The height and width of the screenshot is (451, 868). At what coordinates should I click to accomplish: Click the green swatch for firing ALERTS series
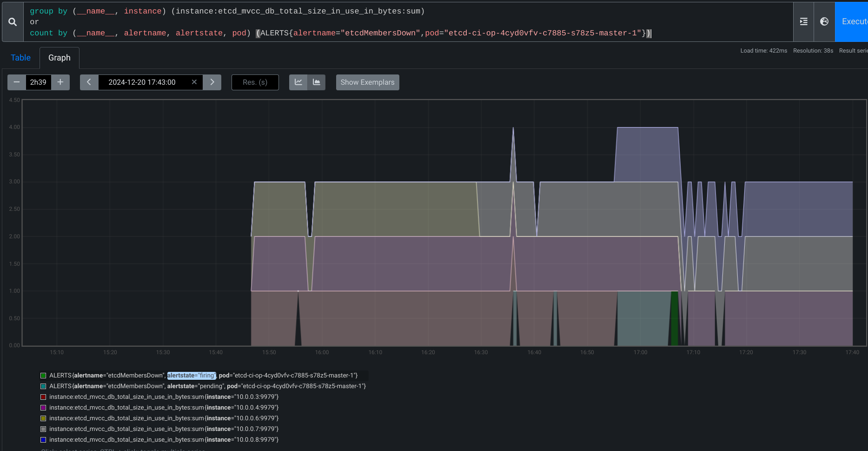tap(43, 376)
